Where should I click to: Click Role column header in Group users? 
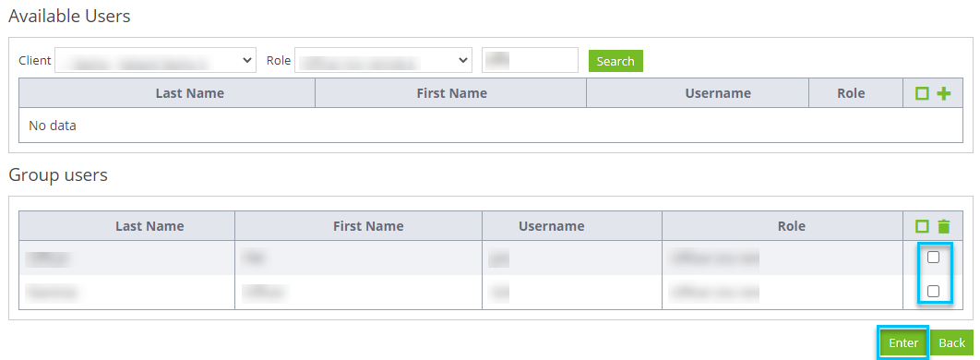click(x=791, y=225)
